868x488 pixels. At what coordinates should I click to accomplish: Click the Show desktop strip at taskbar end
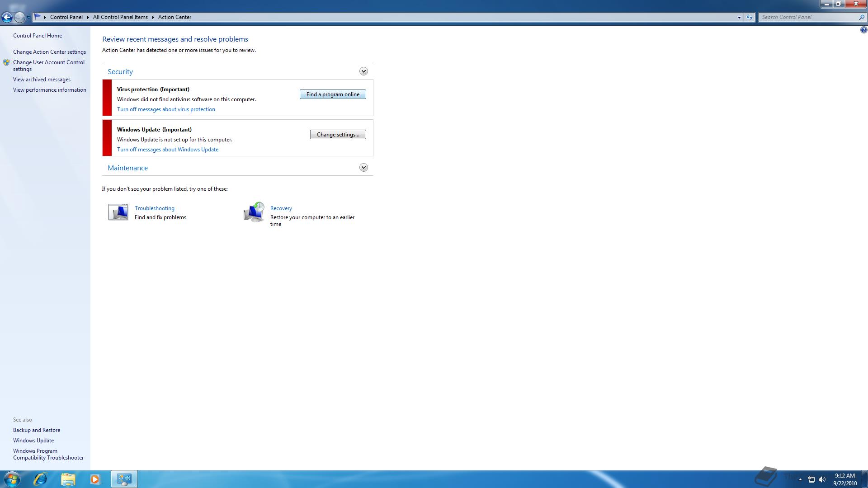tap(864, 479)
